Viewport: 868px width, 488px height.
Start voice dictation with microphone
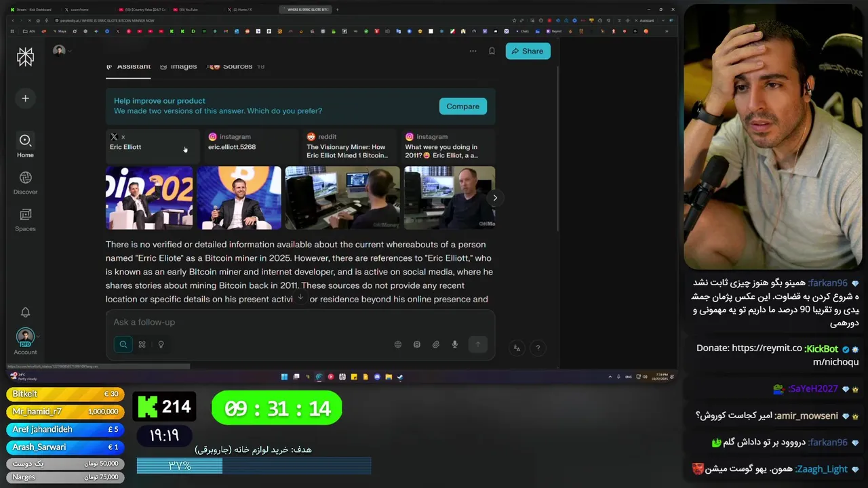[x=454, y=344]
